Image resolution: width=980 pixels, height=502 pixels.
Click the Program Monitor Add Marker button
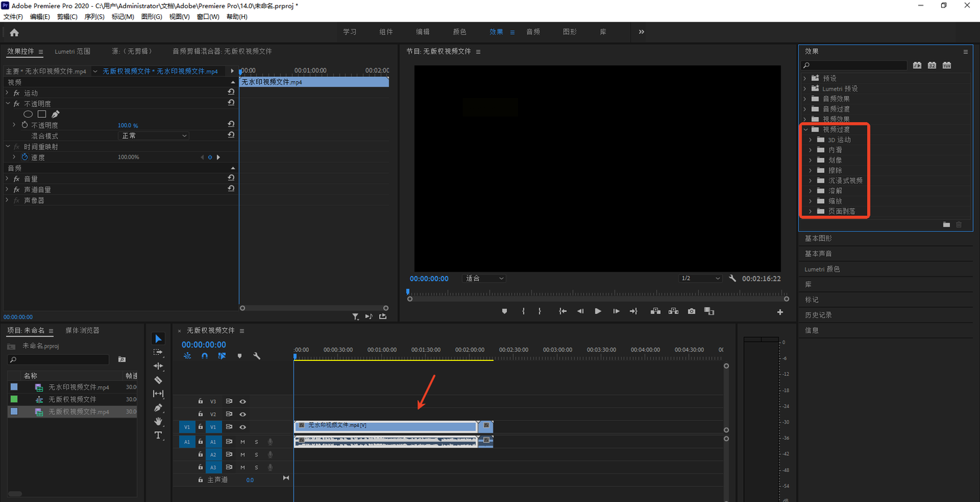pos(504,311)
